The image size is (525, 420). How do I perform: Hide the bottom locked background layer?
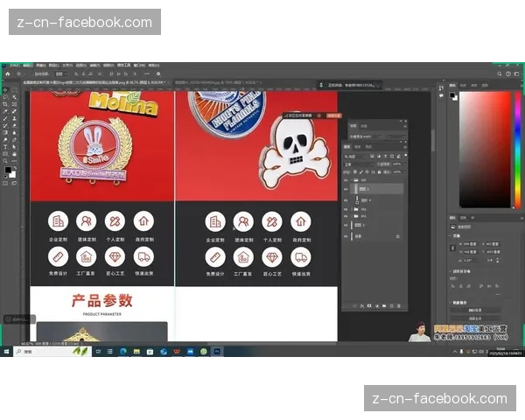[x=346, y=236]
